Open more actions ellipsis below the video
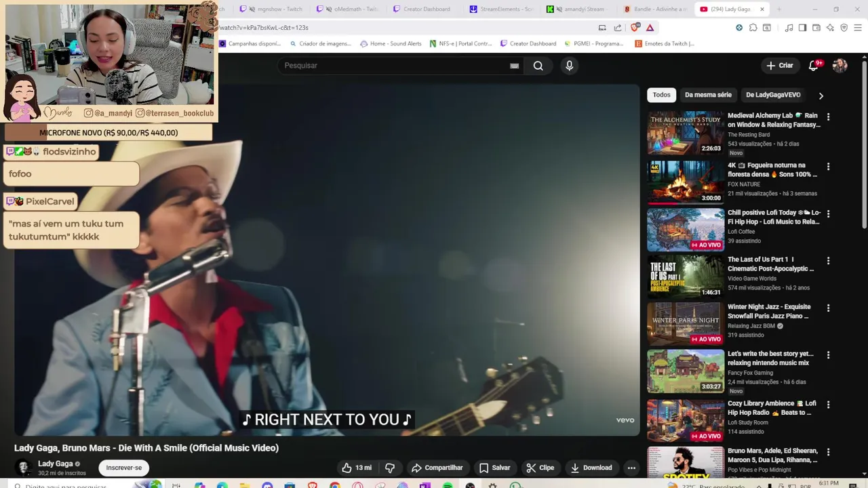868x488 pixels. click(631, 468)
